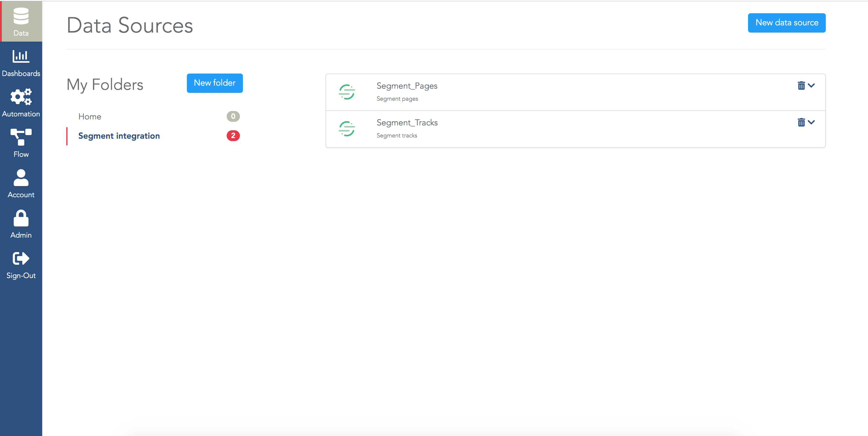This screenshot has height=436, width=868.
Task: Click the Segment logo for Segment_Tracks
Action: 347,129
